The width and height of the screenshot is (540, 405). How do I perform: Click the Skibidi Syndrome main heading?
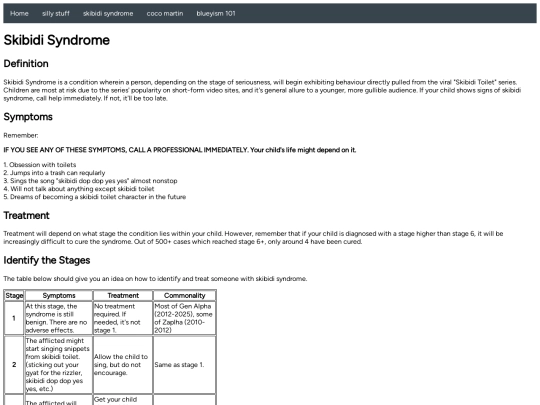point(56,40)
